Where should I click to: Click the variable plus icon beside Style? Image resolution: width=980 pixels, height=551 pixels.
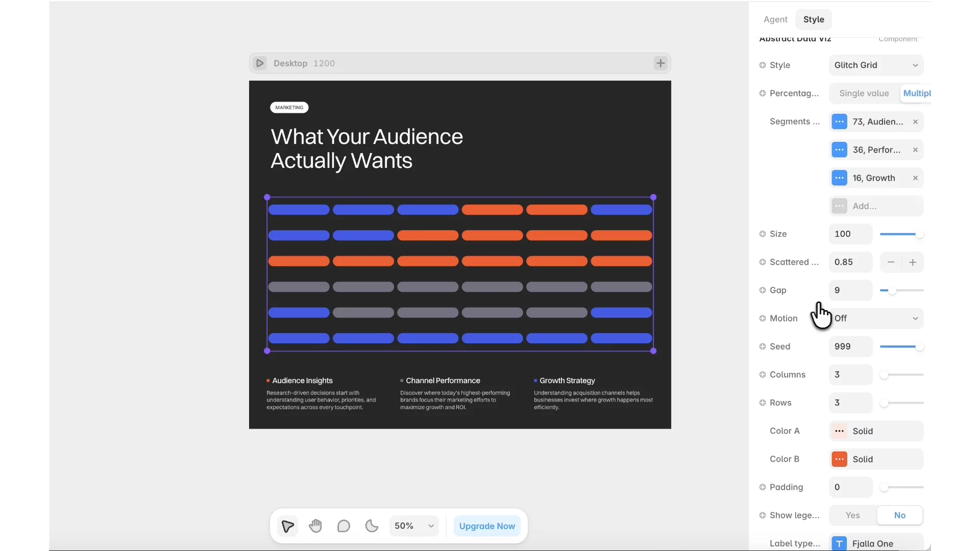click(763, 65)
